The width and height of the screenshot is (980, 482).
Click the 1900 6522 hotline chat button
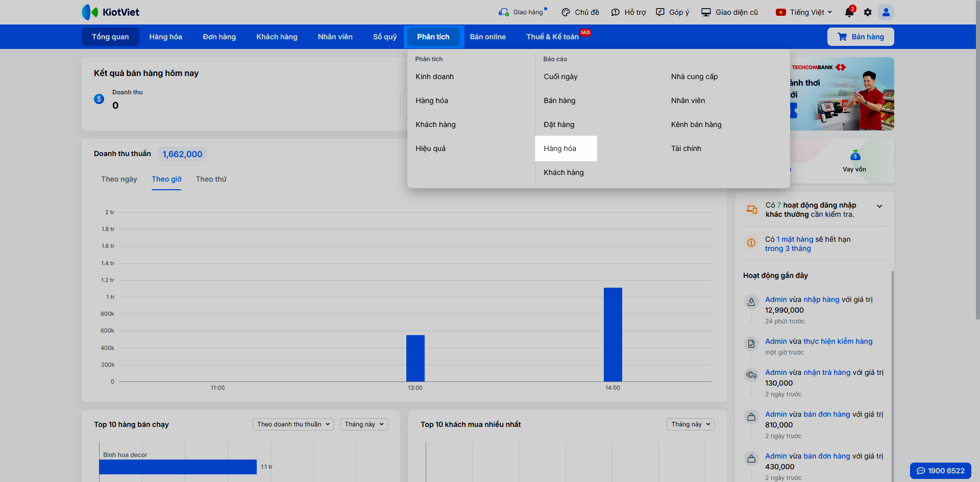[940, 471]
